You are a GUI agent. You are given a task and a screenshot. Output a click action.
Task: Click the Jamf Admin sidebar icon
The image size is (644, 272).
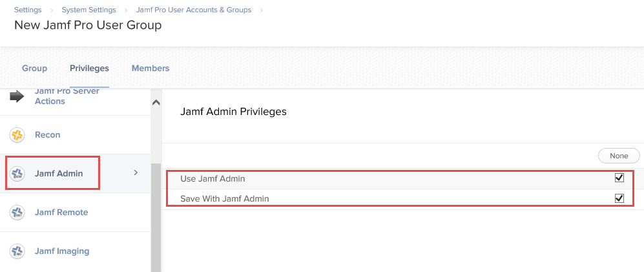pyautogui.click(x=17, y=173)
